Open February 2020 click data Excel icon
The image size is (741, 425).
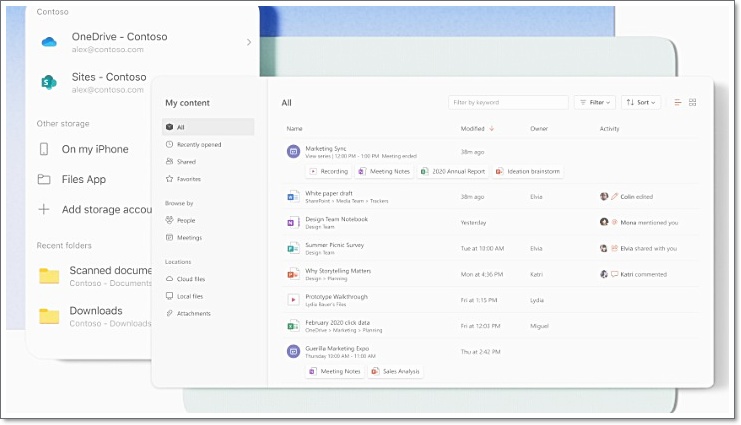pos(293,326)
